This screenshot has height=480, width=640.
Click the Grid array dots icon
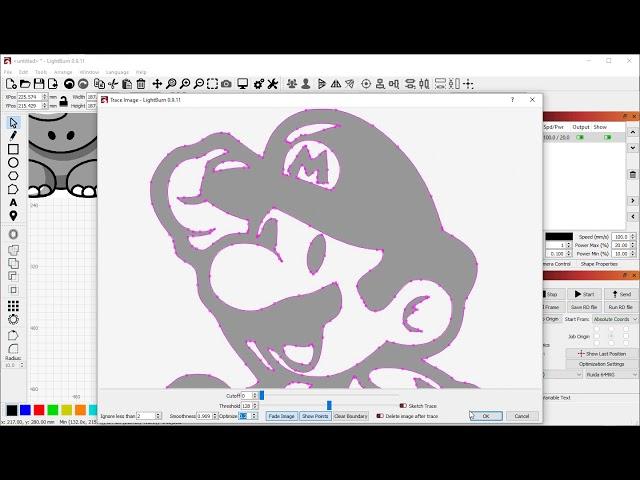click(13, 306)
